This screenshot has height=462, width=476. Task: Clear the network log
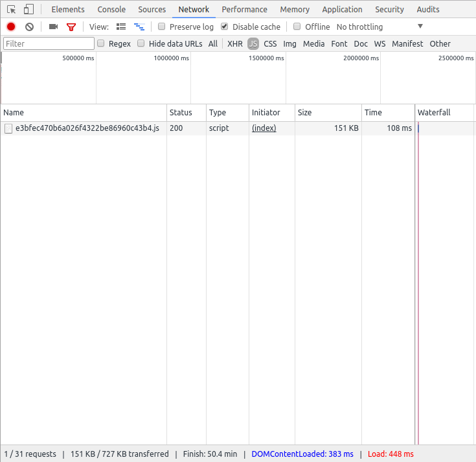[29, 27]
